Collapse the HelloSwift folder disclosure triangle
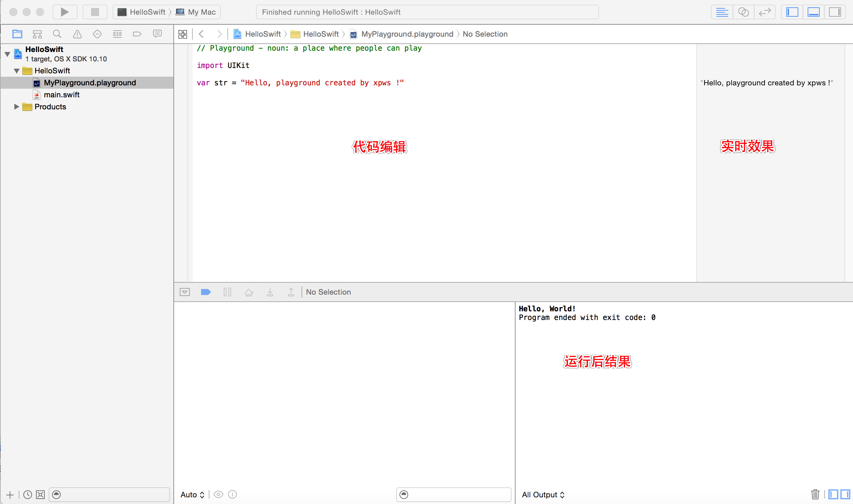The width and height of the screenshot is (853, 504). (16, 71)
